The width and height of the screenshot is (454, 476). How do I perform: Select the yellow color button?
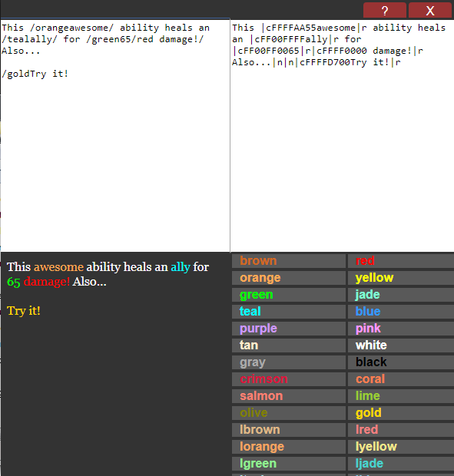401,278
